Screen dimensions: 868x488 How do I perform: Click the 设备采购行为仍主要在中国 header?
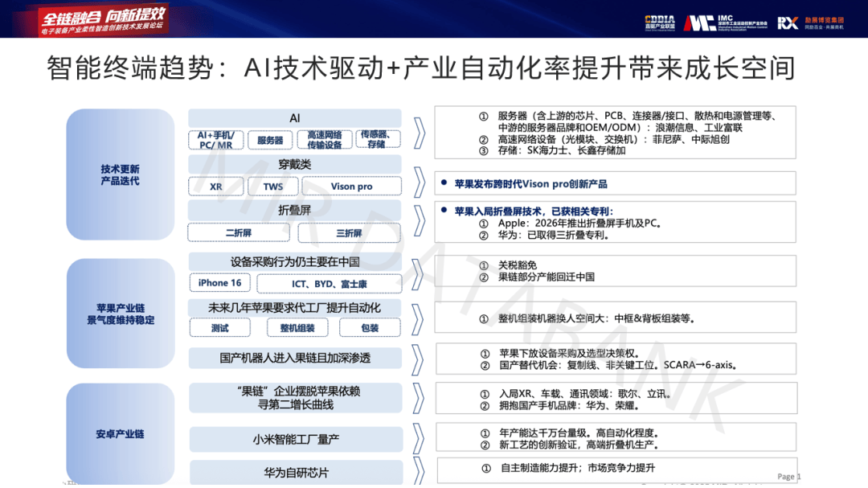(x=294, y=261)
